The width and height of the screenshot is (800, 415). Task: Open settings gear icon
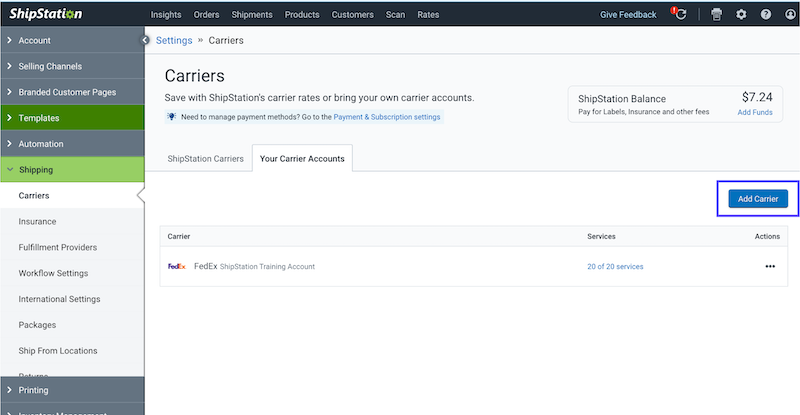741,15
